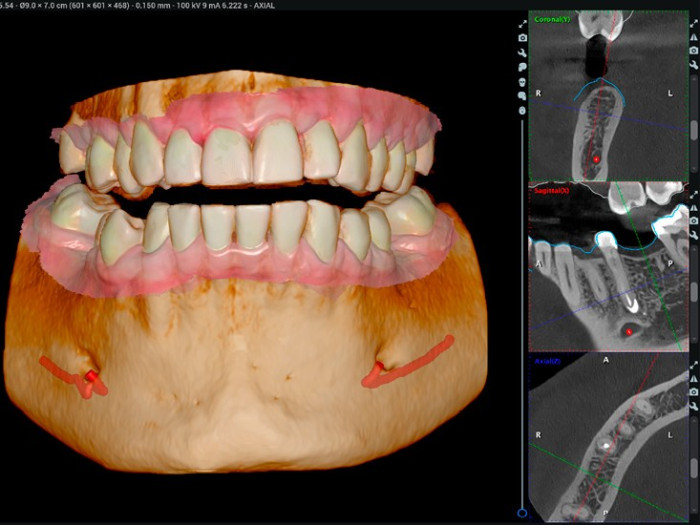Viewport: 700px width, 525px height.
Task: Toggle mirror flip on the Sagittal view
Action: [x=694, y=208]
